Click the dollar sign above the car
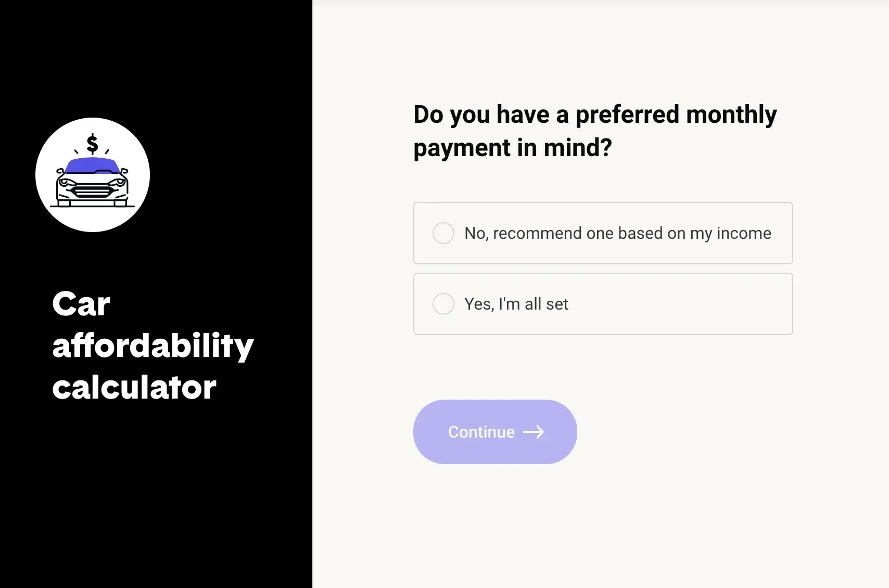 coord(92,144)
